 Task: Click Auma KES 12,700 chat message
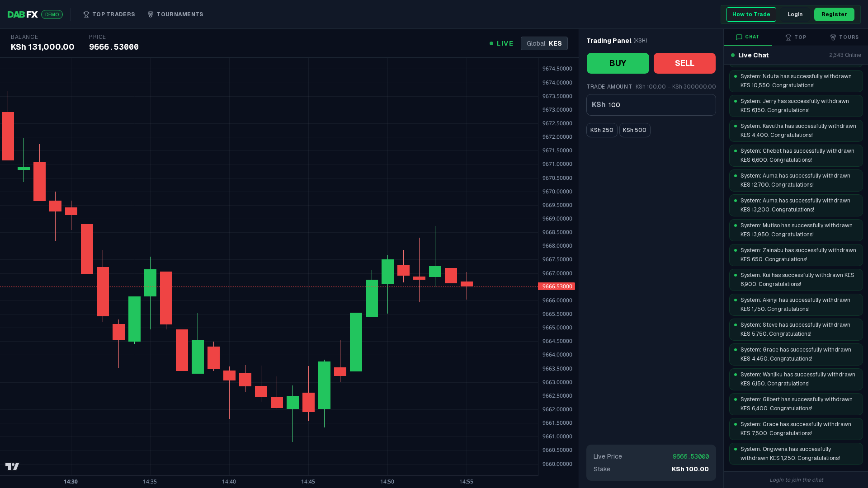click(796, 180)
